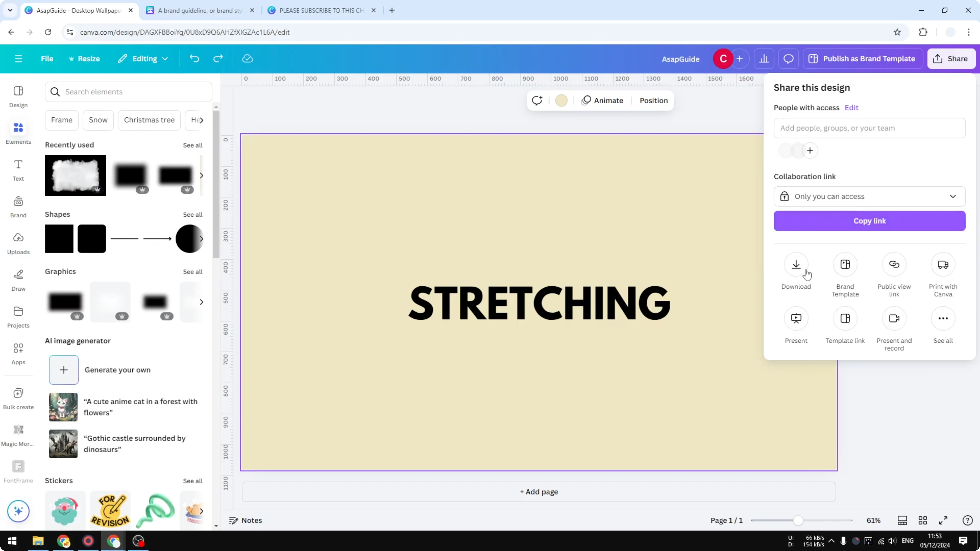Viewport: 980px width, 551px height.
Task: Open the main hamburger menu
Action: (x=18, y=59)
